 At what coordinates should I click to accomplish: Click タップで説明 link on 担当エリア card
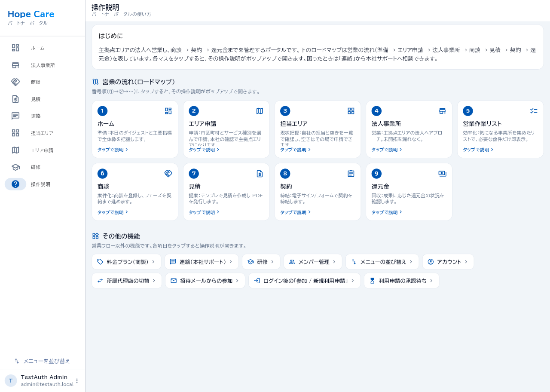(296, 150)
